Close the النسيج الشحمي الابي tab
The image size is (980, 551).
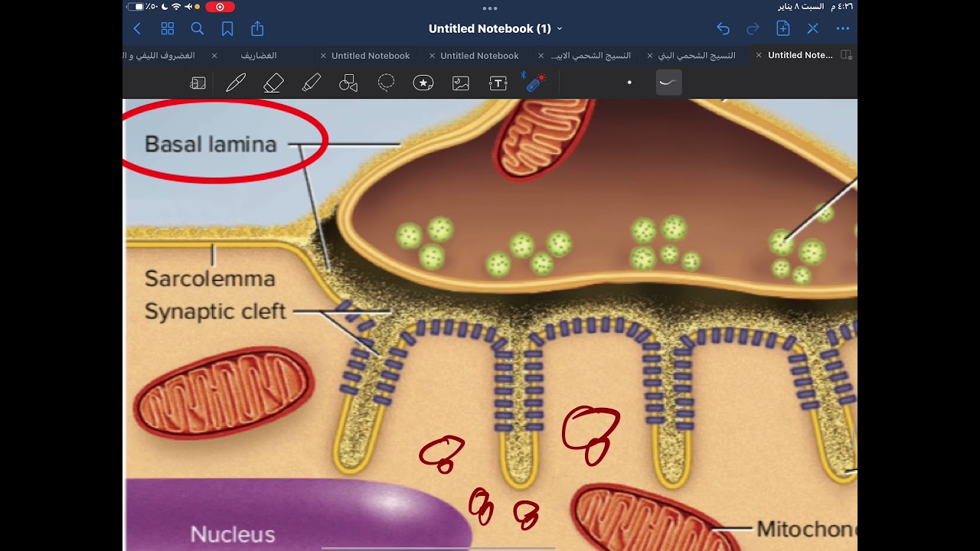point(541,56)
